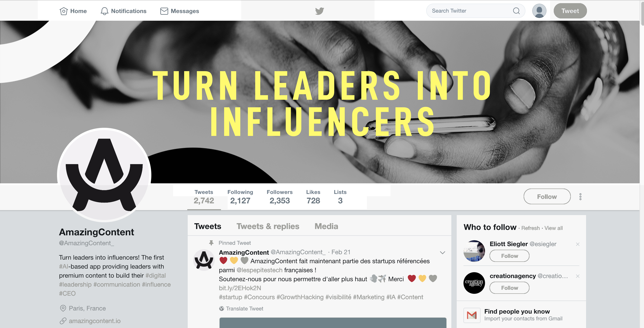Screen dimensions: 644x328
Task: Expand the pinned tweet options chevron
Action: 442,252
